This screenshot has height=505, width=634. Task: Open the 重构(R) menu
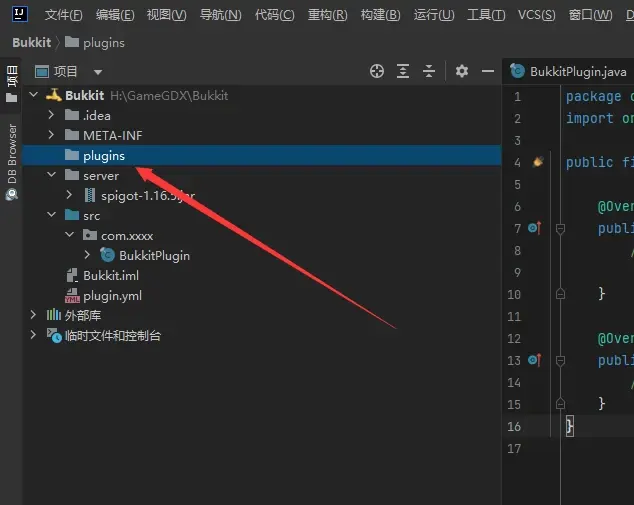tap(328, 15)
